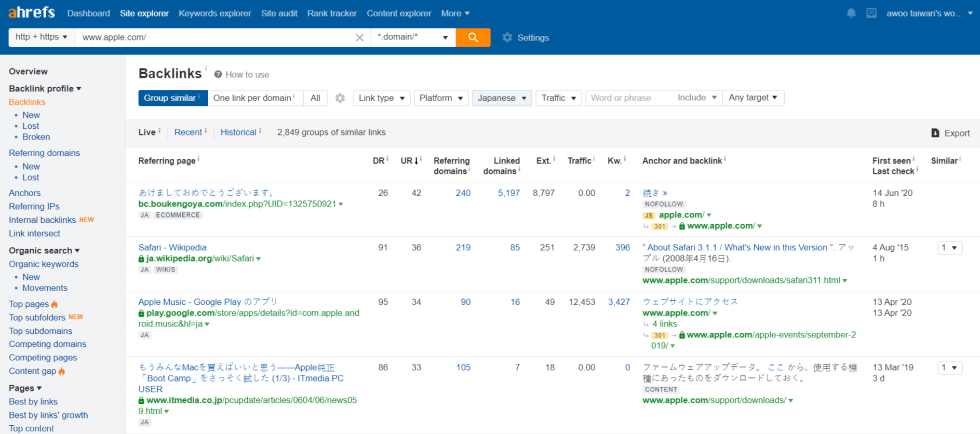Click the Export download icon

tap(935, 133)
